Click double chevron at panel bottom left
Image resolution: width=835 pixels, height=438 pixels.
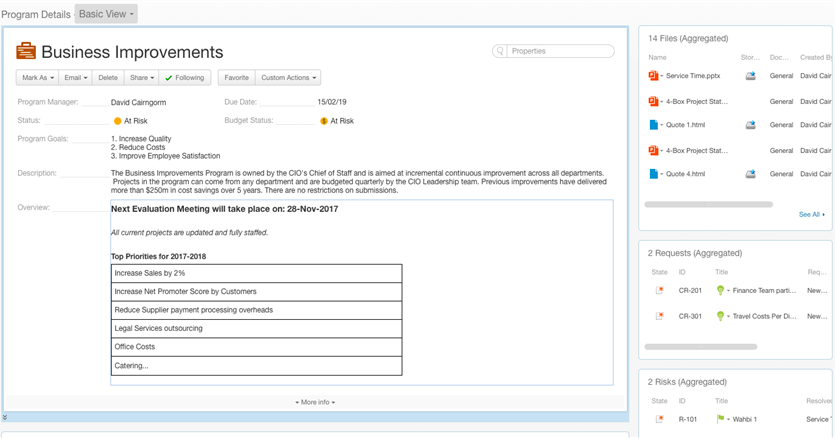(x=5, y=417)
